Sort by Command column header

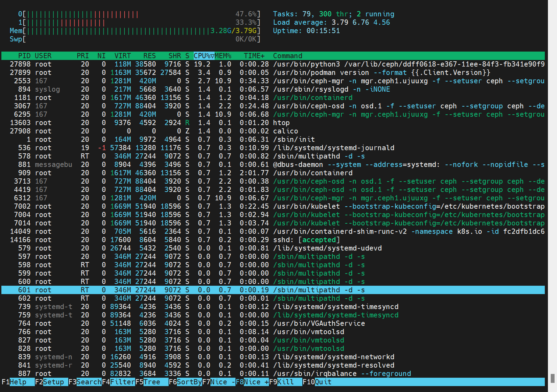coord(287,56)
